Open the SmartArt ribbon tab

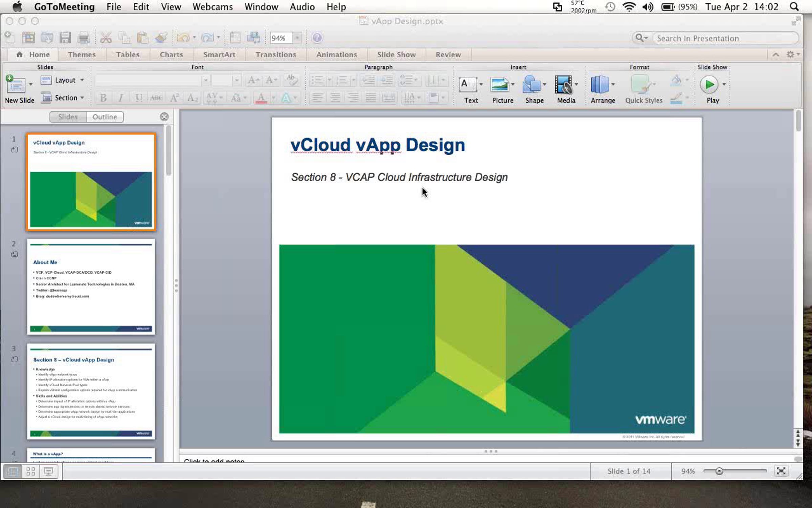pyautogui.click(x=219, y=55)
